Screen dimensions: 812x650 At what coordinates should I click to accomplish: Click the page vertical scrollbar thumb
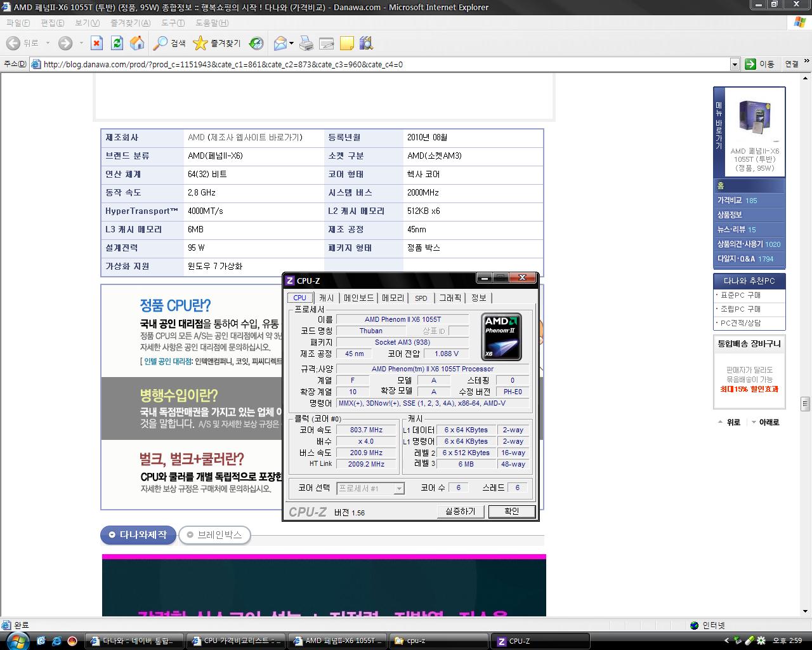coord(806,403)
